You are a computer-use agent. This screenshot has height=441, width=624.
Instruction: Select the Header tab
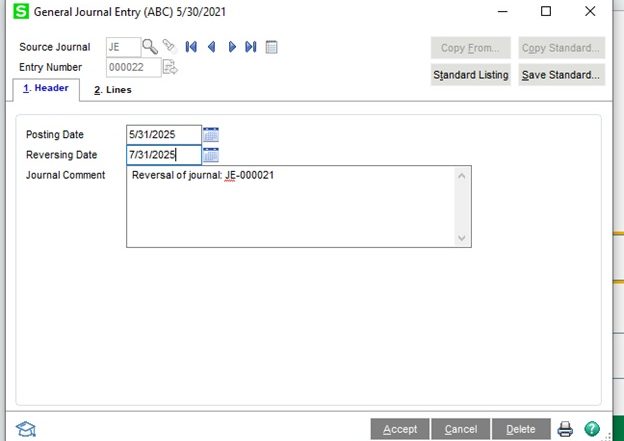pos(45,89)
